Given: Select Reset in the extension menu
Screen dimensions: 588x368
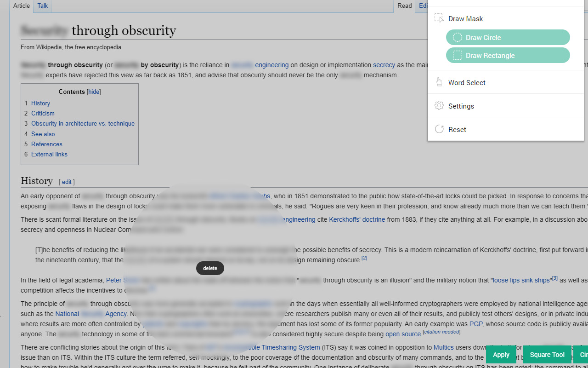Looking at the screenshot, I should pos(506,129).
